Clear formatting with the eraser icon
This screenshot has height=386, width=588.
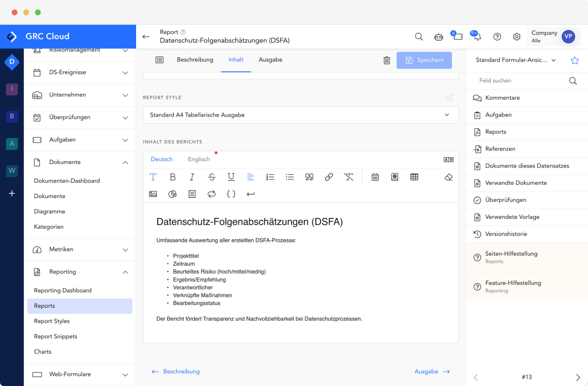pos(448,177)
